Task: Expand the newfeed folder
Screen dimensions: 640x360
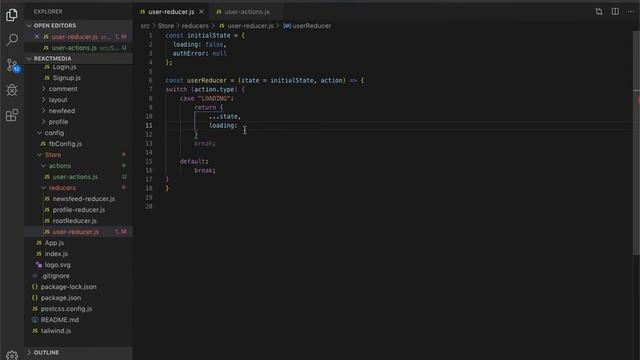Action: 62,111
